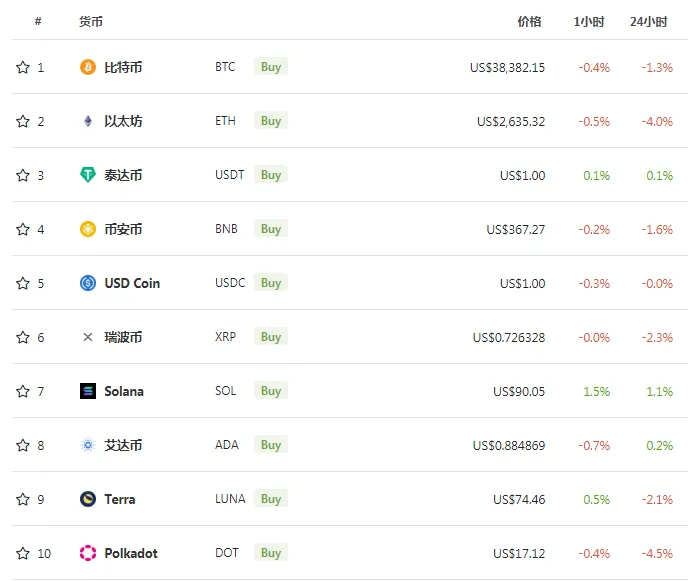Toggle the favorite star for XRP row

pos(23,337)
